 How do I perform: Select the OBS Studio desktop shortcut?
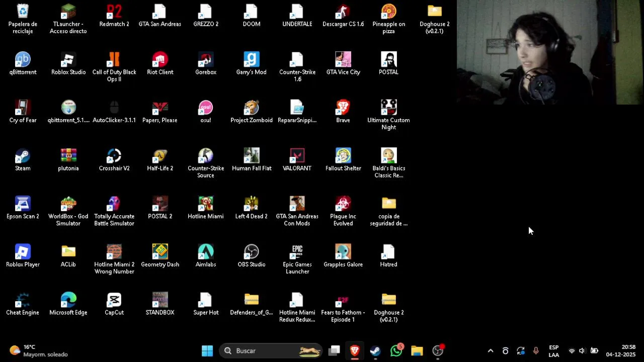(252, 256)
